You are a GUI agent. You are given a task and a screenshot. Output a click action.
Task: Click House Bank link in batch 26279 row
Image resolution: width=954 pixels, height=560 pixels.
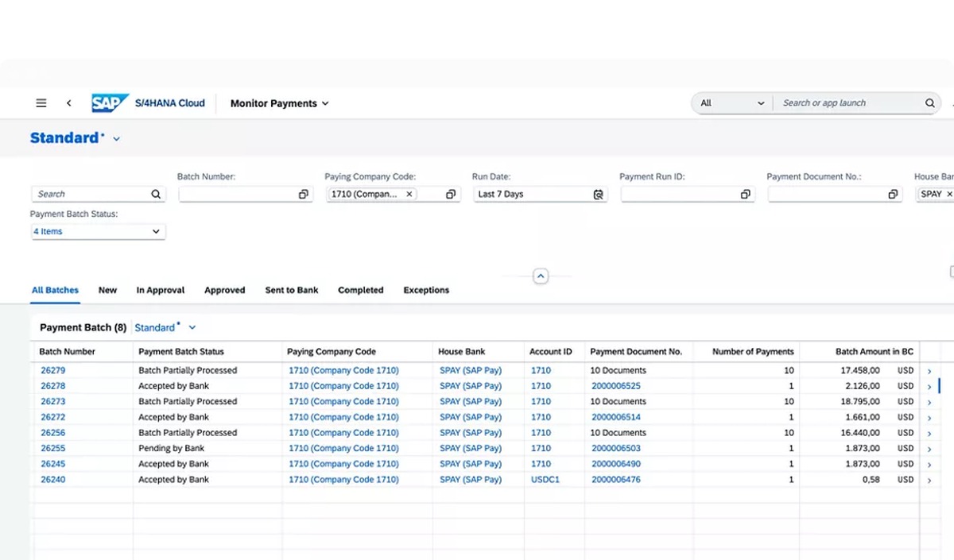[x=471, y=370]
